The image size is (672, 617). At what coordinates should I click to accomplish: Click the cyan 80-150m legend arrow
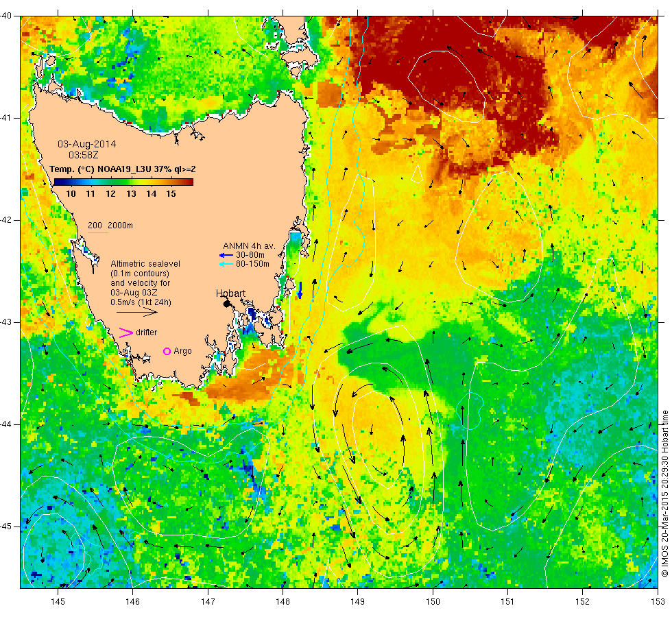pos(226,264)
